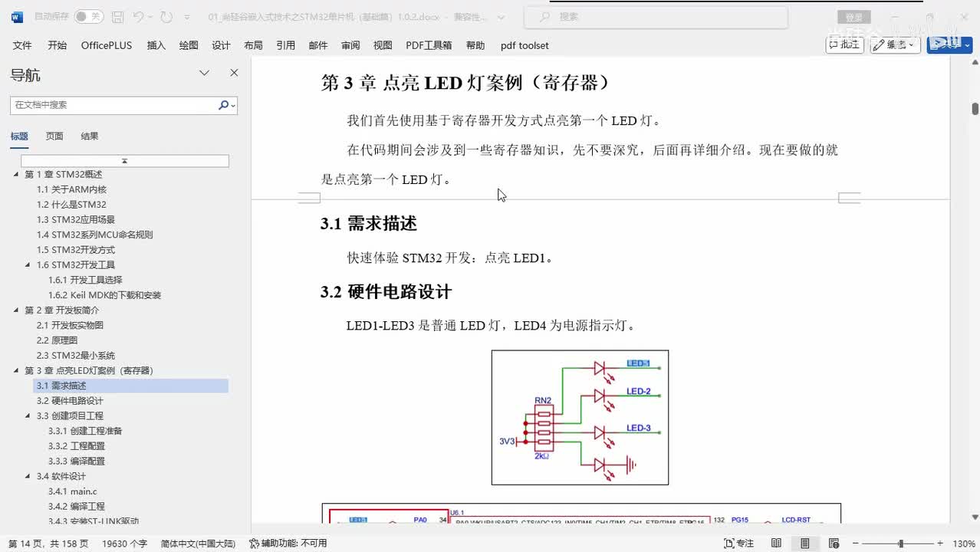Switch to Focus mode in status bar
The width and height of the screenshot is (980, 552).
coord(740,543)
